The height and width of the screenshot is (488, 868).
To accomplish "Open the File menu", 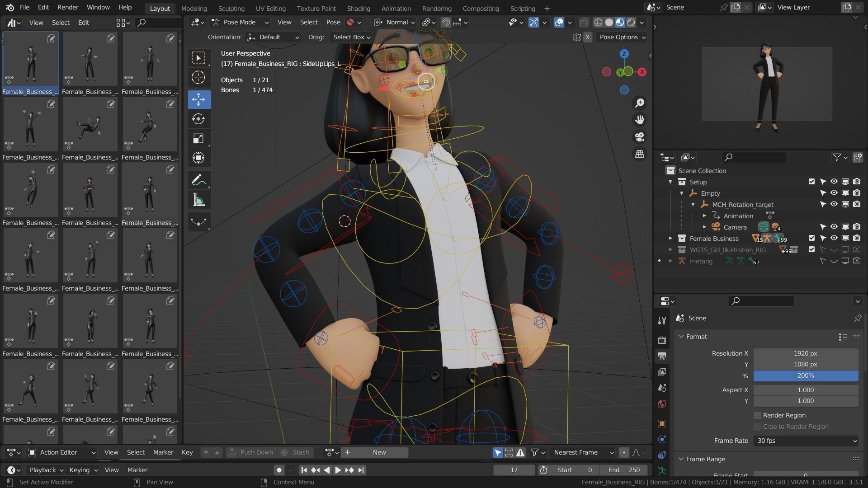I will (24, 7).
